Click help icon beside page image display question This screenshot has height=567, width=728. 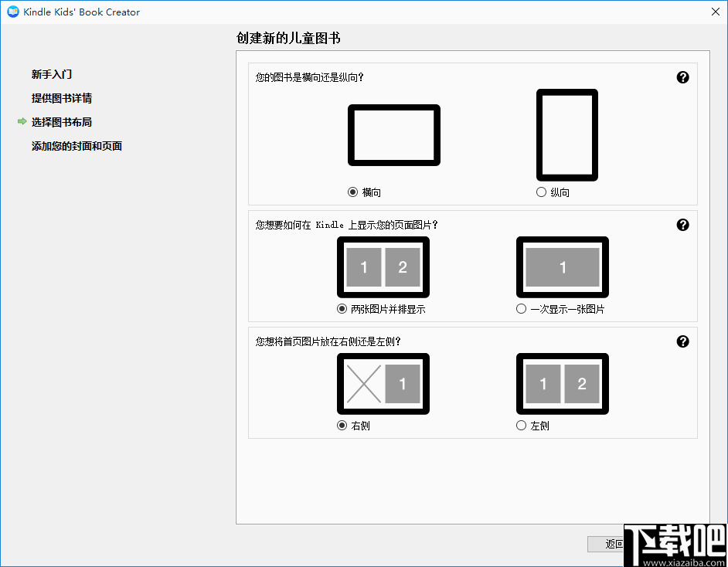[x=682, y=224]
